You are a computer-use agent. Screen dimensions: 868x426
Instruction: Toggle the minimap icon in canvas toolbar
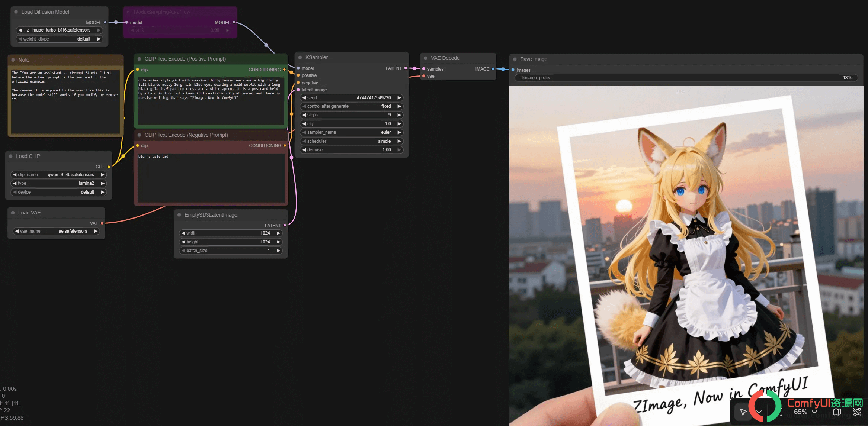[x=837, y=412]
